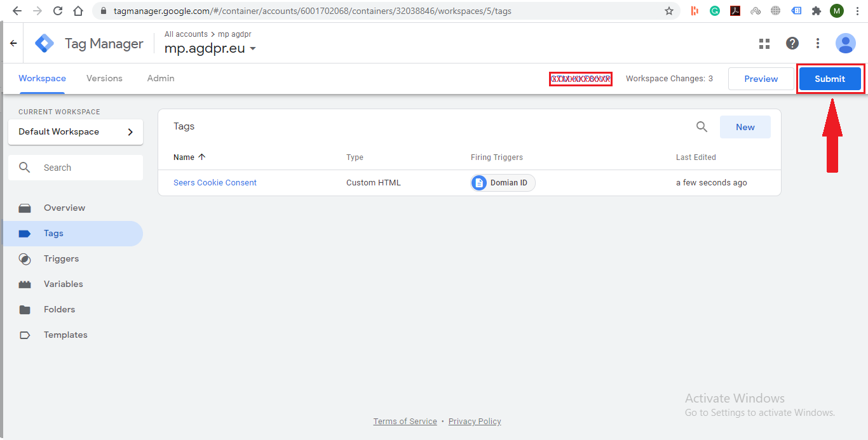
Task: Click the Submit button
Action: (830, 79)
